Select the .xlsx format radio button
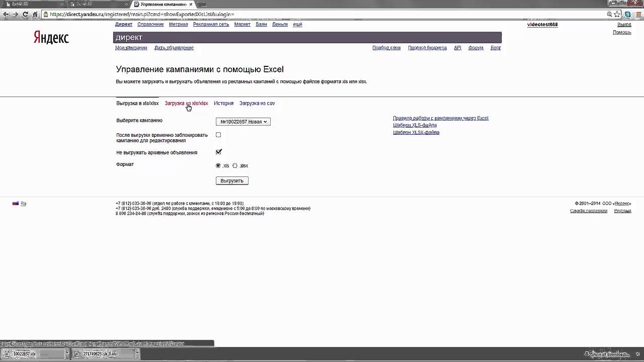 [234, 165]
